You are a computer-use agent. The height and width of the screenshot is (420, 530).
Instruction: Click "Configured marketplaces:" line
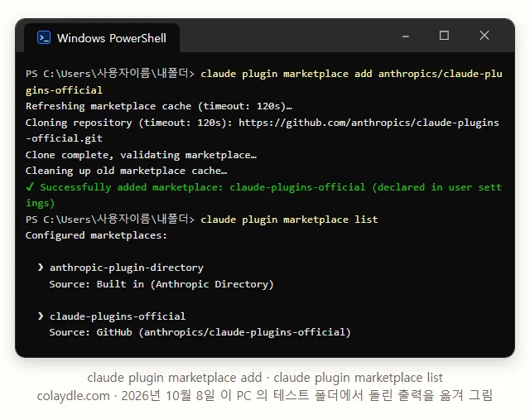(96, 235)
